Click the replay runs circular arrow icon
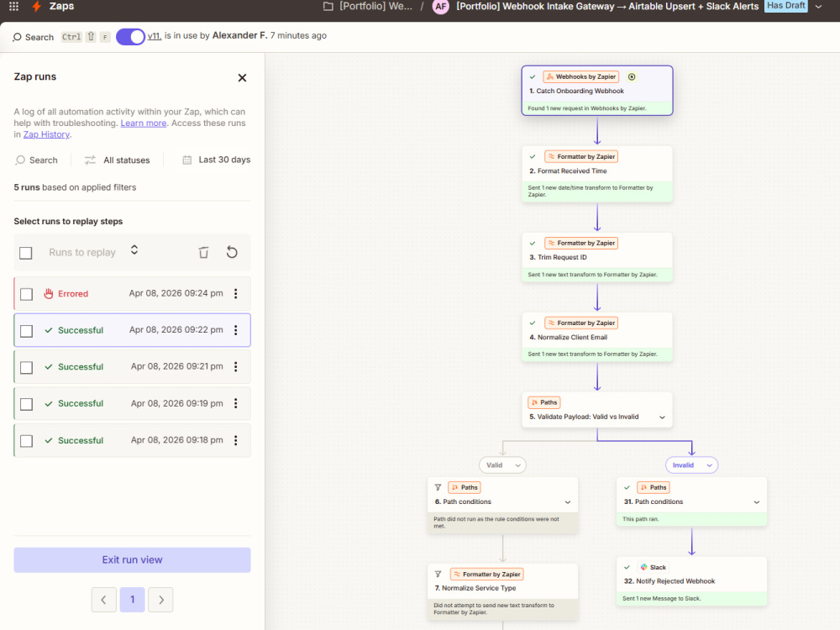Screen dimensions: 840x630 [232, 252]
